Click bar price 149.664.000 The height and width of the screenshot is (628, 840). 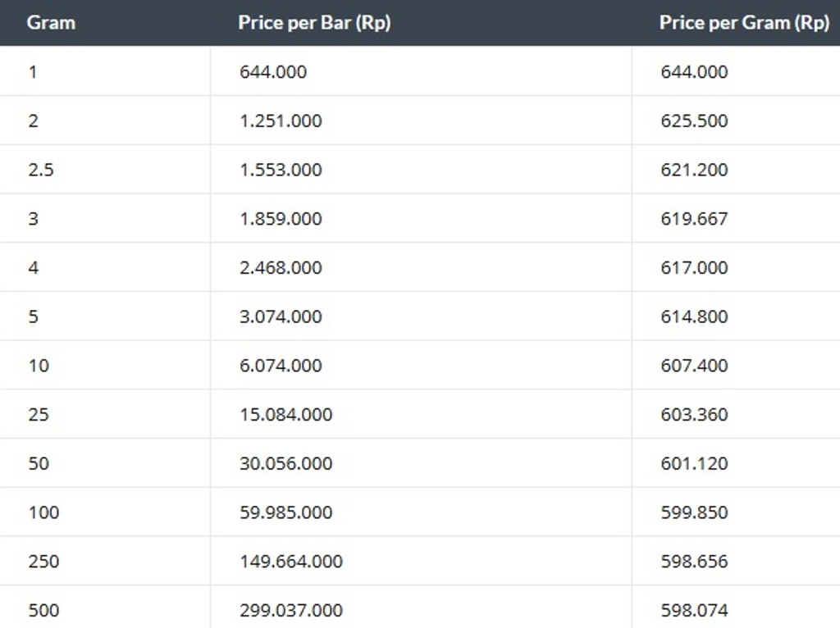291,562
